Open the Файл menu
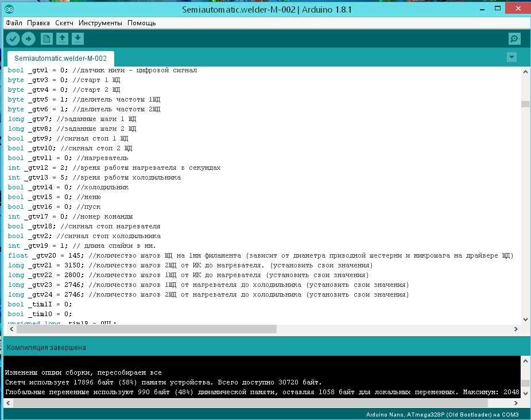 pyautogui.click(x=14, y=23)
